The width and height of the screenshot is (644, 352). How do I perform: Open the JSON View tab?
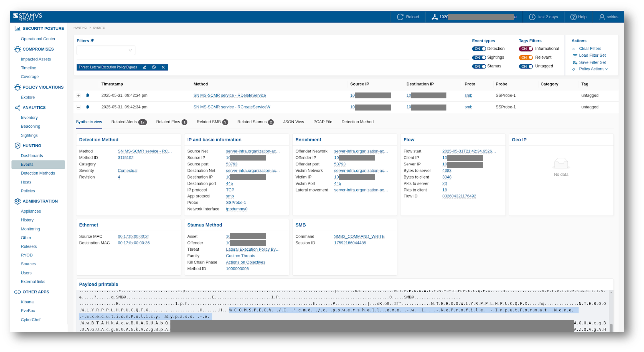click(x=293, y=122)
